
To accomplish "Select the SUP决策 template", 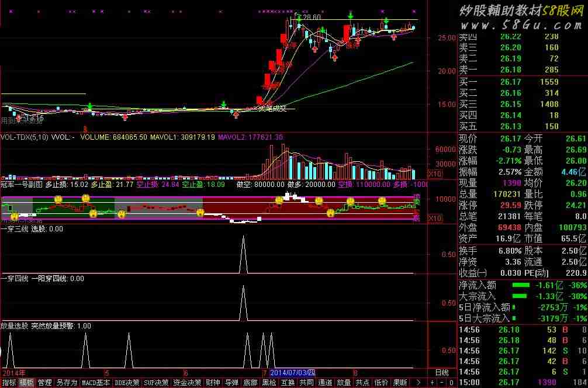I will 157,383.
